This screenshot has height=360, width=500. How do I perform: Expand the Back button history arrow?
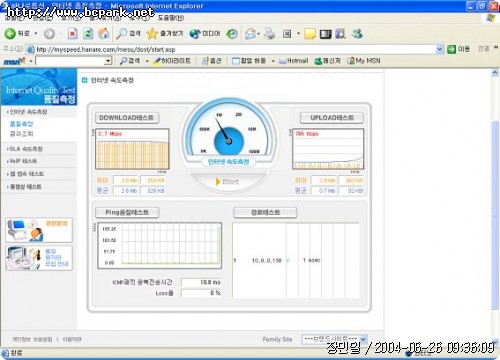click(36, 34)
